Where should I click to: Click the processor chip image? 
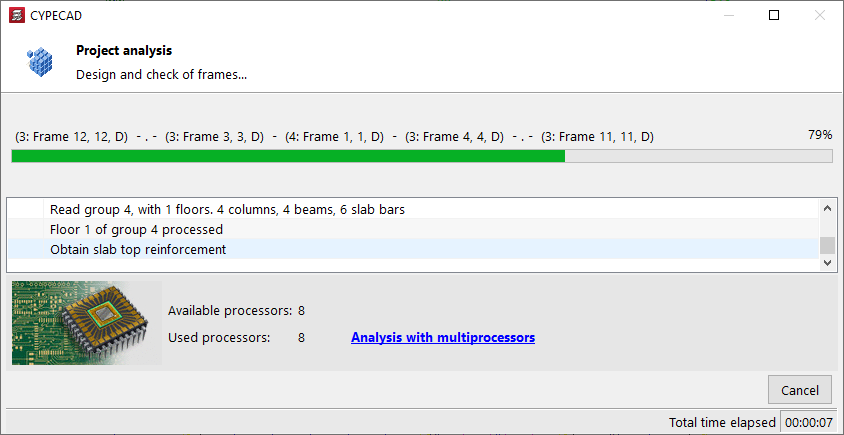pyautogui.click(x=84, y=322)
